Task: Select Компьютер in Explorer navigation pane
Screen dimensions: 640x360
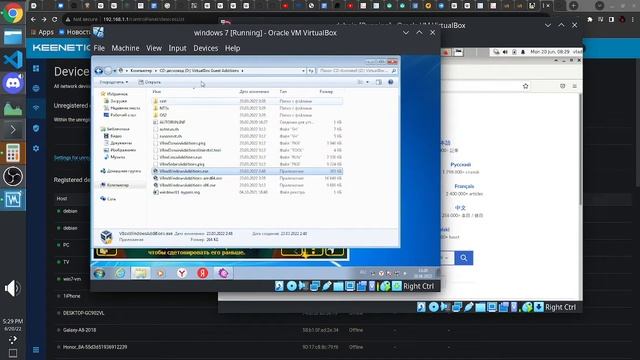Action: [x=118, y=185]
